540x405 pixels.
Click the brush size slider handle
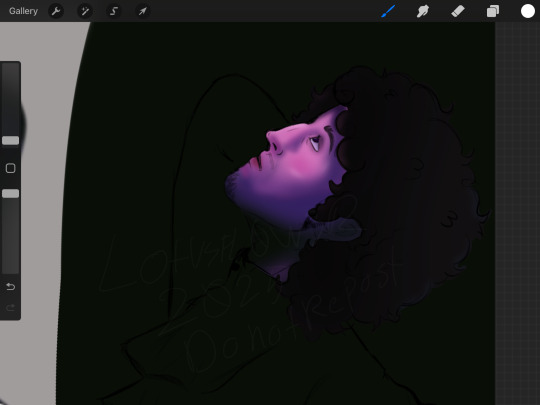click(10, 140)
